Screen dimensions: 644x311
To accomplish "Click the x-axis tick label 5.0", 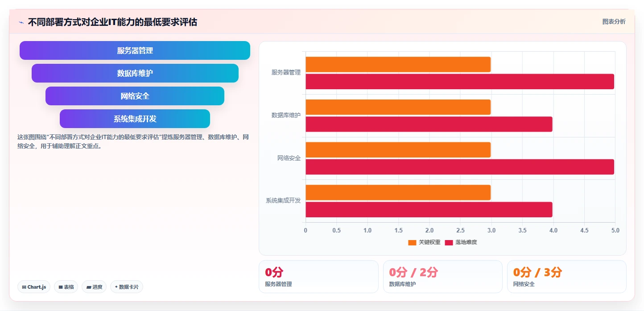I will (615, 230).
